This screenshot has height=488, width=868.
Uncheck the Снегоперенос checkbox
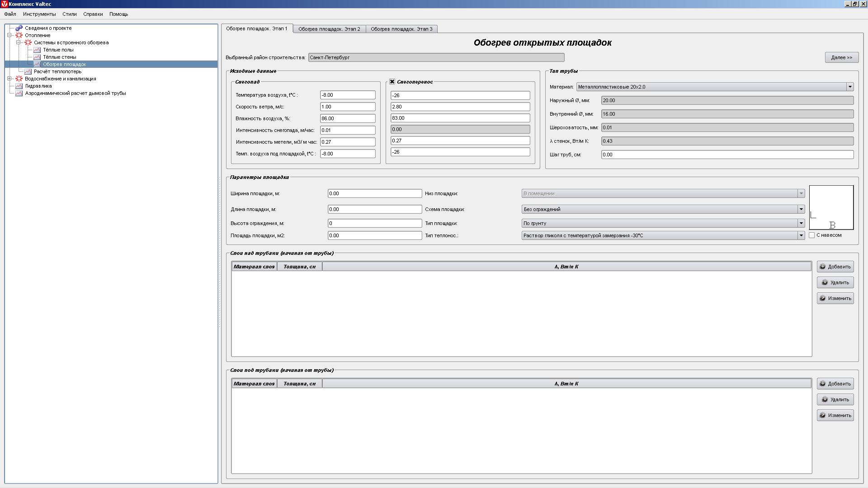pos(392,82)
